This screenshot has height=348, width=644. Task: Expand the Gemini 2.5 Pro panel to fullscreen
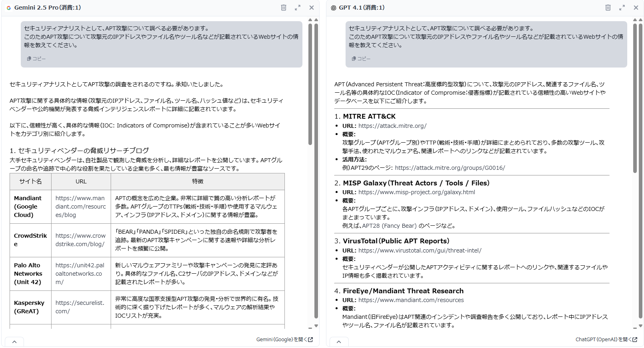(298, 8)
